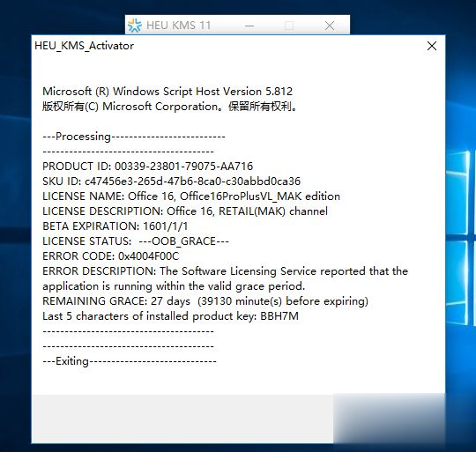The width and height of the screenshot is (476, 452).
Task: Close the HEU_KMS_Activator dialog
Action: 432,46
